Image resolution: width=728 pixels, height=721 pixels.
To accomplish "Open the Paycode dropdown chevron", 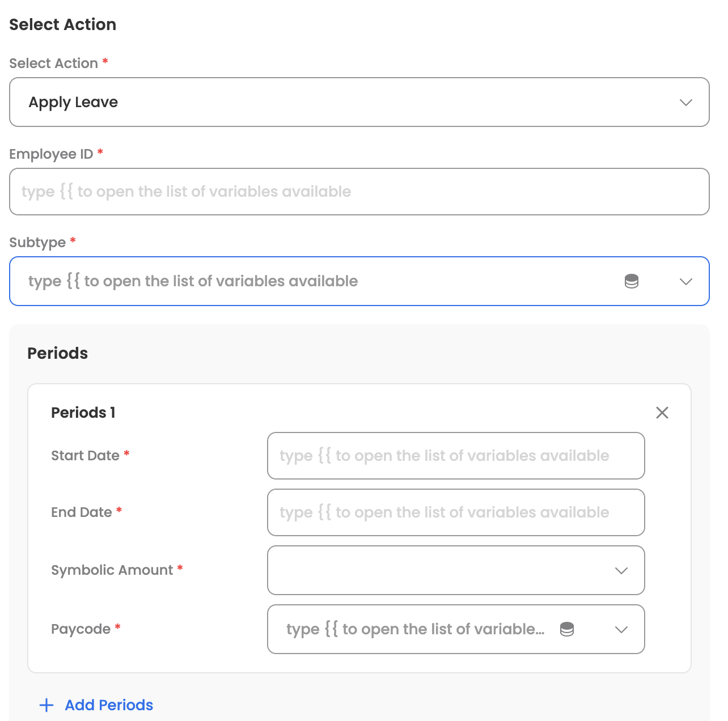I will click(621, 630).
